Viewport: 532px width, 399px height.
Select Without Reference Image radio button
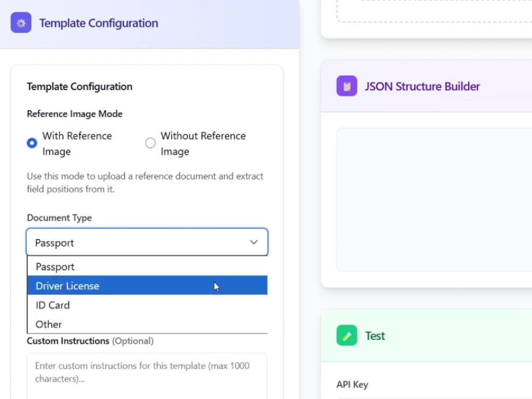pyautogui.click(x=151, y=143)
